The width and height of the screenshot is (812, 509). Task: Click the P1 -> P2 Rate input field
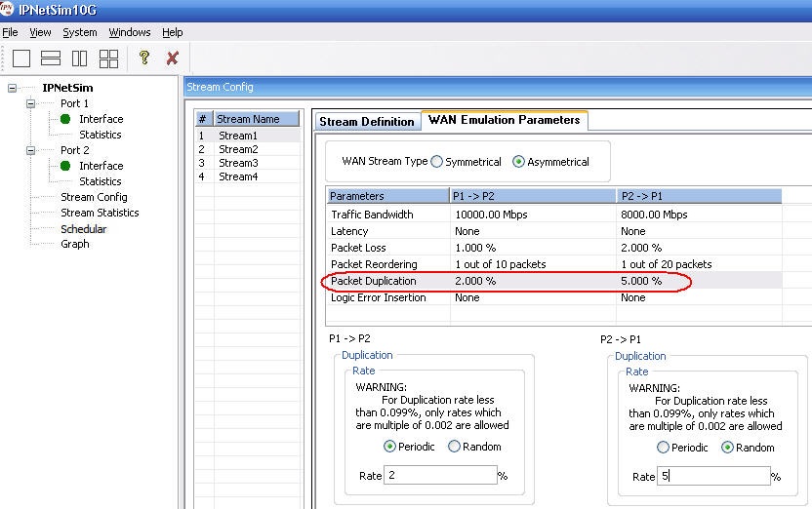coord(440,475)
